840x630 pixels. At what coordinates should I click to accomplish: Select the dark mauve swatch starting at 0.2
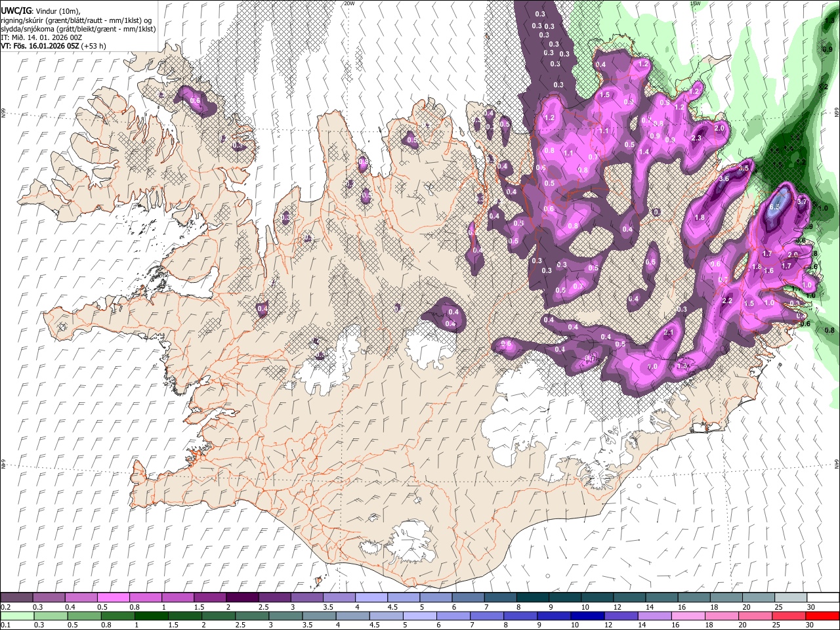16,598
